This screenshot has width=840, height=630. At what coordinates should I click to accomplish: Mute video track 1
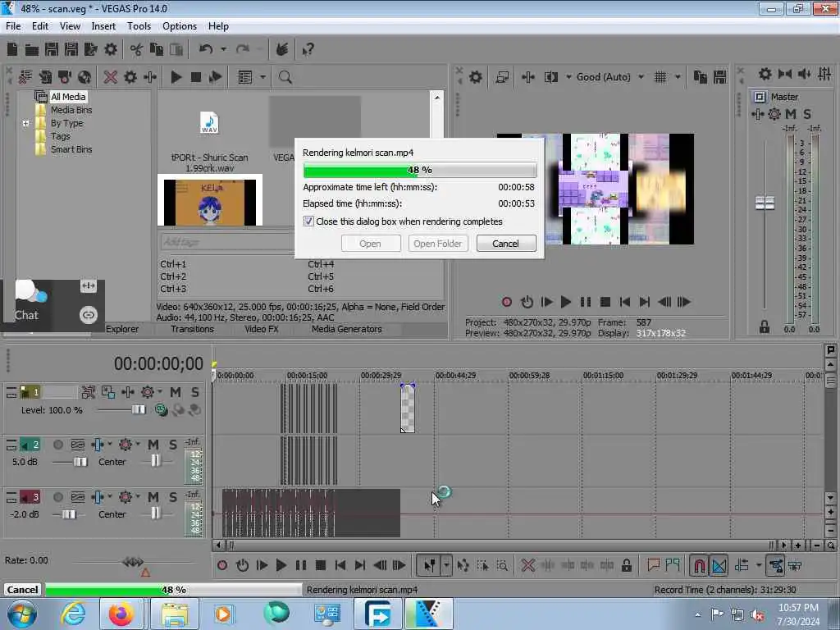tap(176, 392)
